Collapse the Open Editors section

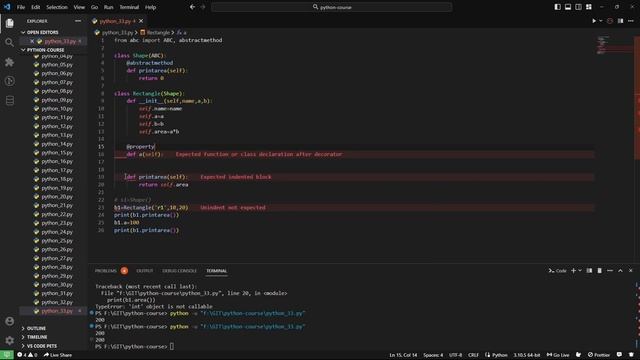[x=42, y=32]
